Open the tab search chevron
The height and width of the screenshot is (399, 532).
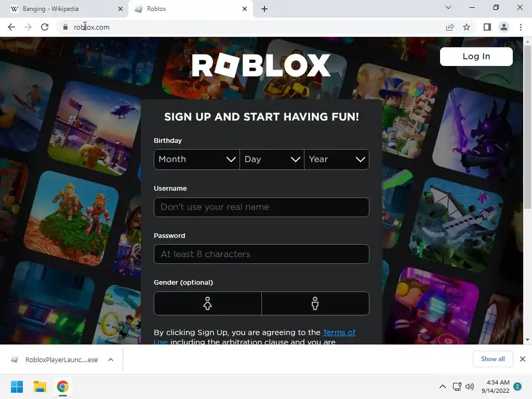click(448, 7)
